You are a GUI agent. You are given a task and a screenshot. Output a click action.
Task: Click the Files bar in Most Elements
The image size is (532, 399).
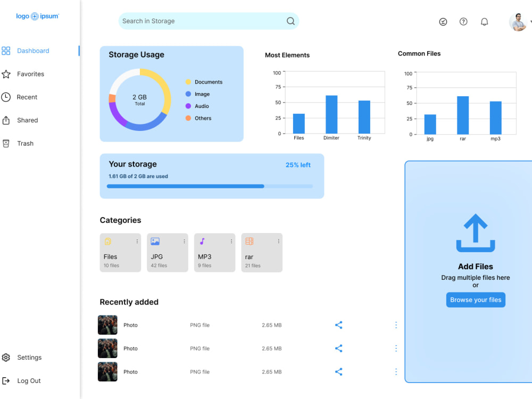(299, 124)
